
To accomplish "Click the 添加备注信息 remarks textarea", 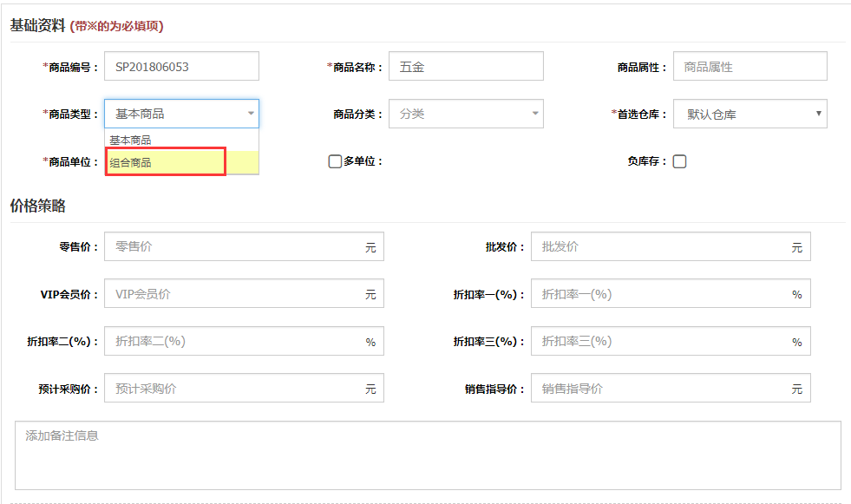I will pyautogui.click(x=427, y=455).
